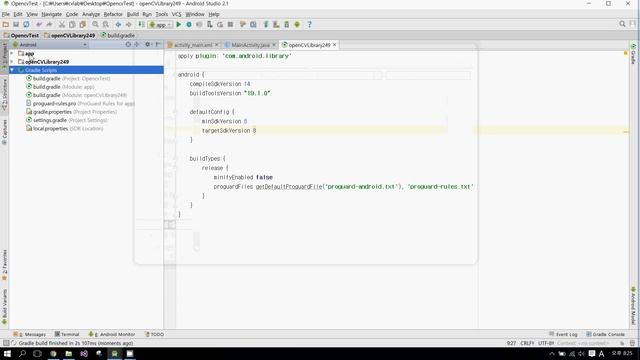The height and width of the screenshot is (360, 640).
Task: Click the Save All toolbar icon
Action: click(16, 24)
